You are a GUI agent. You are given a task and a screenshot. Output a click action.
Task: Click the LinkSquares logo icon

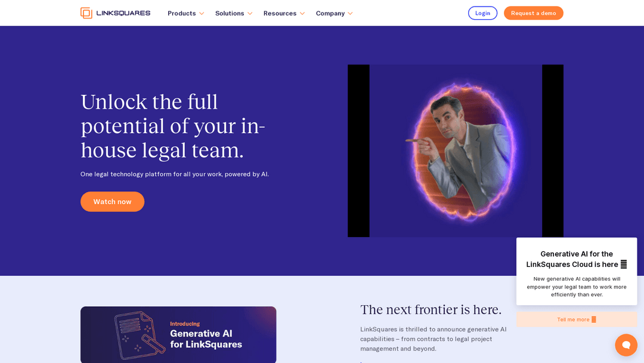point(86,13)
